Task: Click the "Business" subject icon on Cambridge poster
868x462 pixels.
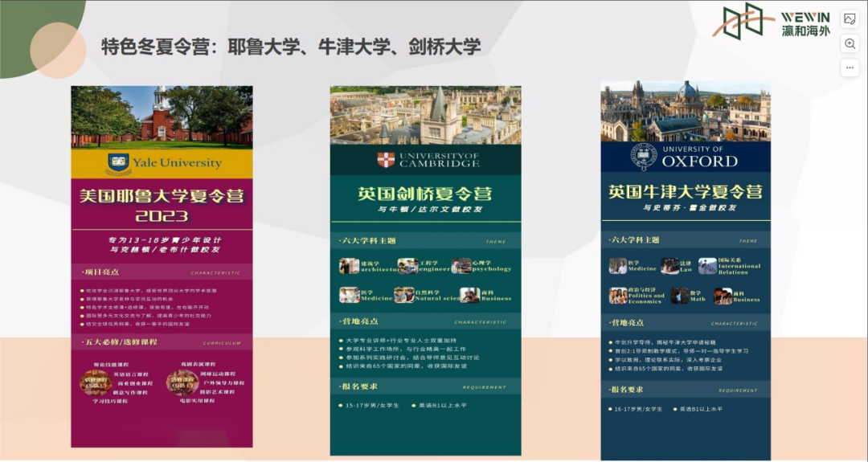Action: 469,295
